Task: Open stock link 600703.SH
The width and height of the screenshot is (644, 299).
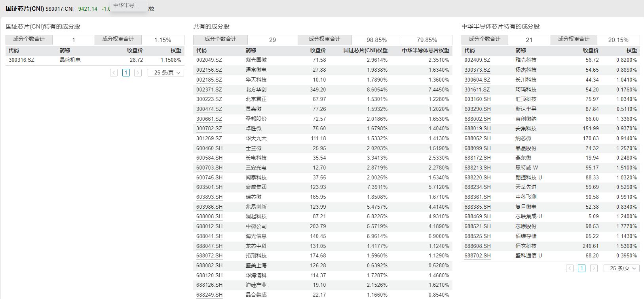Action: click(209, 168)
